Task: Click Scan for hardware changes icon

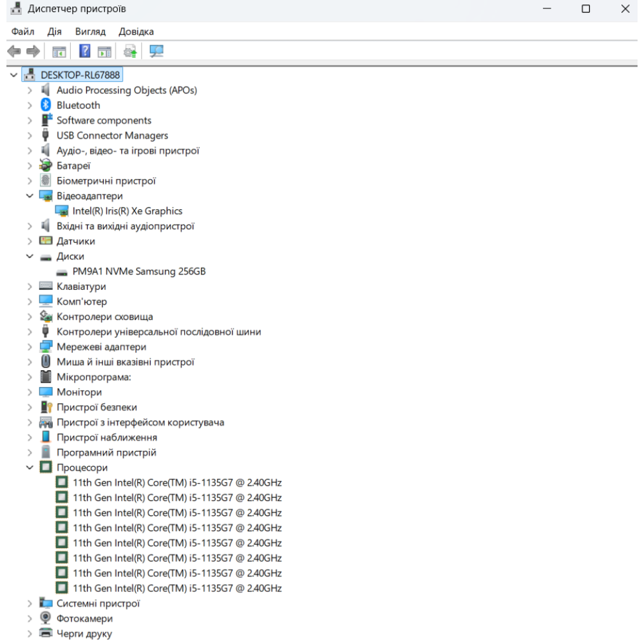Action: tap(156, 52)
